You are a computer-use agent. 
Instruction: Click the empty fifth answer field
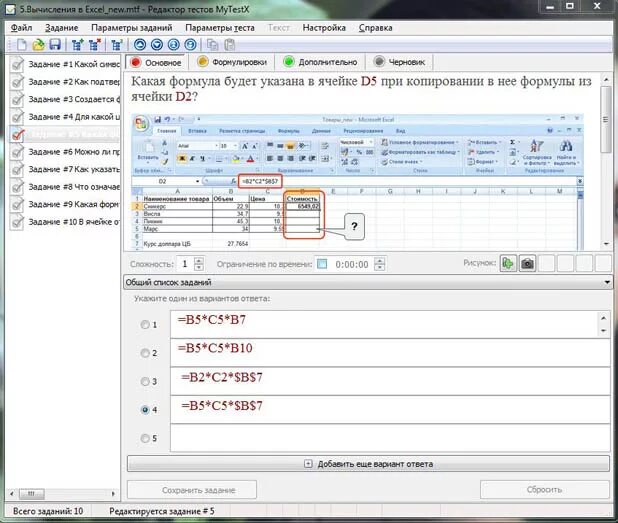coord(390,438)
